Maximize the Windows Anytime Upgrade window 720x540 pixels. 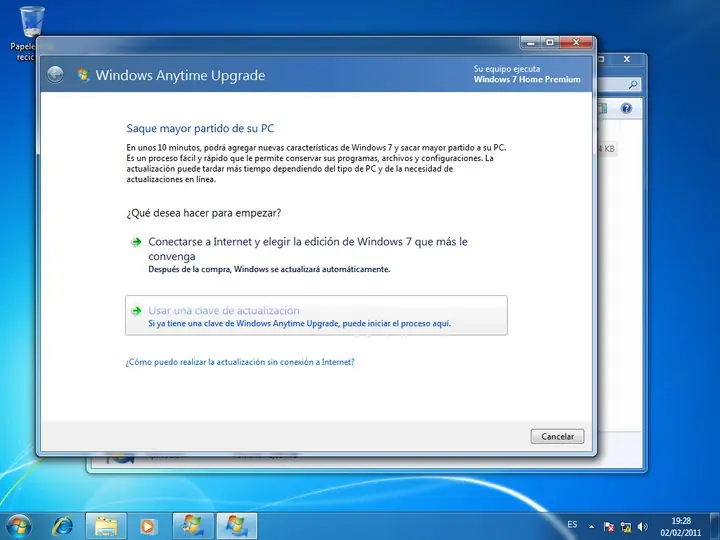(x=550, y=43)
